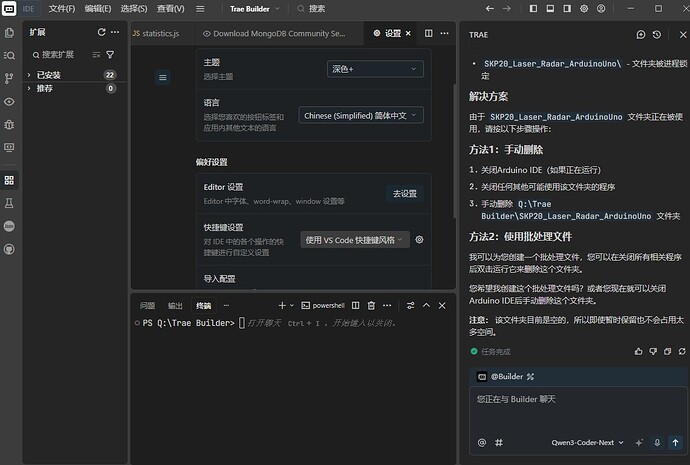The image size is (690, 465).
Task: Open Source Control in activity bar
Action: click(x=9, y=78)
